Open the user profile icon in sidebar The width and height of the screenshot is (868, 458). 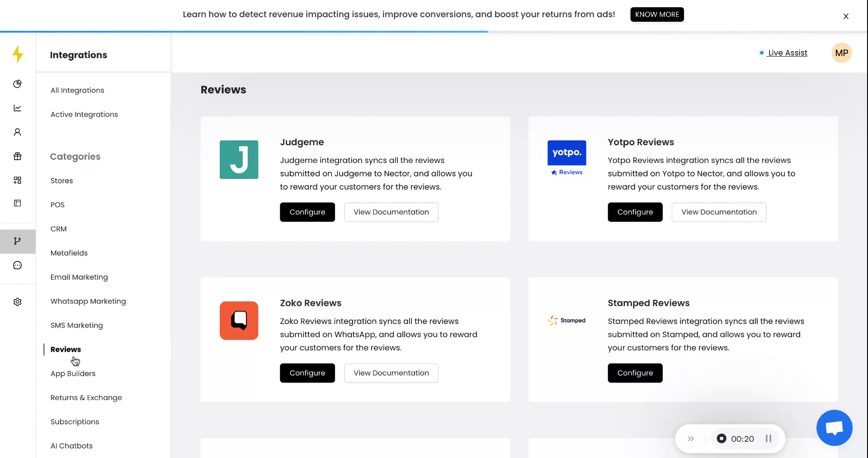[x=18, y=132]
